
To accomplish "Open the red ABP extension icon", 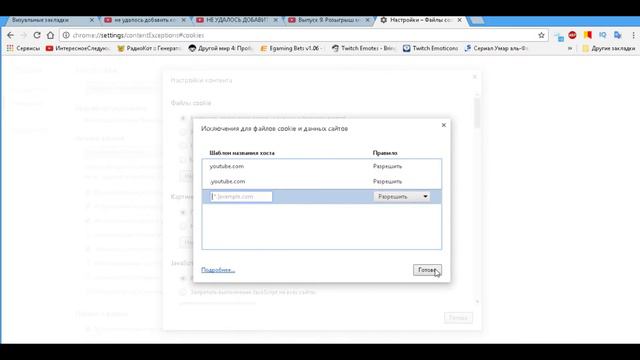I will pyautogui.click(x=572, y=35).
